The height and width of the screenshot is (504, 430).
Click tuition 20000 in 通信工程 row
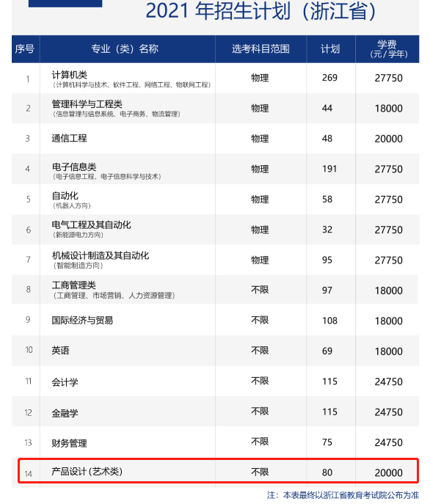[x=388, y=139]
